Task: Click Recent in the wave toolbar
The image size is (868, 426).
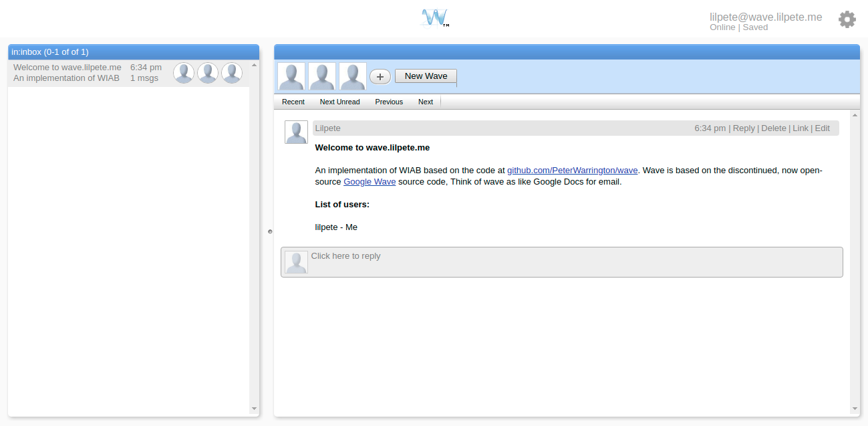Action: 293,102
